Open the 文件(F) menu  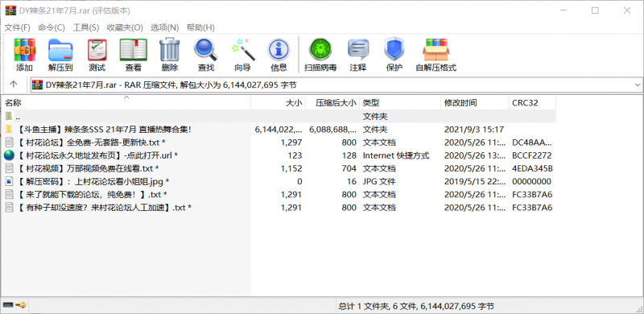17,27
